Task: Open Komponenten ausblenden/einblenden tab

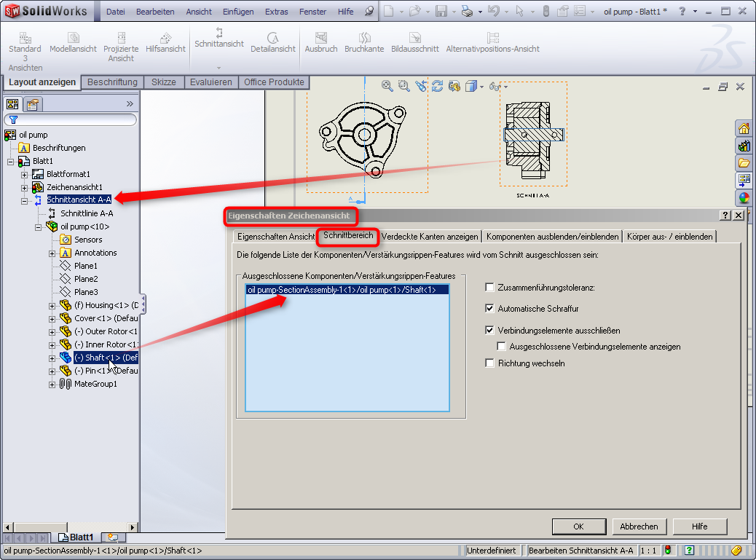Action: pyautogui.click(x=552, y=237)
